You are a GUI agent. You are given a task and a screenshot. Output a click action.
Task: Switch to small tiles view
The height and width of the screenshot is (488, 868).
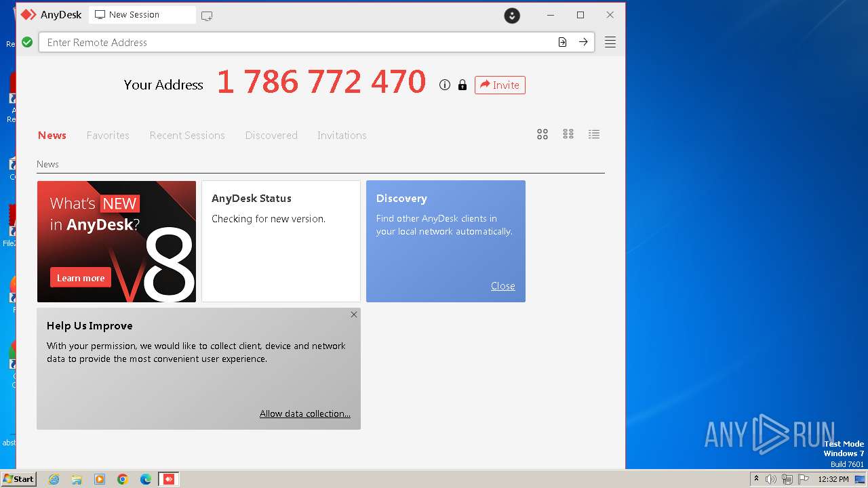click(x=568, y=134)
